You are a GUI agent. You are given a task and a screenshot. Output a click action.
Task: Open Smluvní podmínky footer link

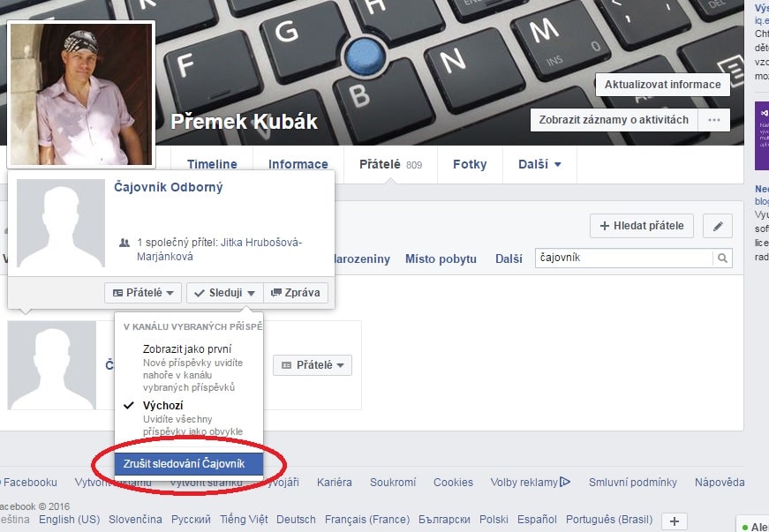(x=633, y=483)
